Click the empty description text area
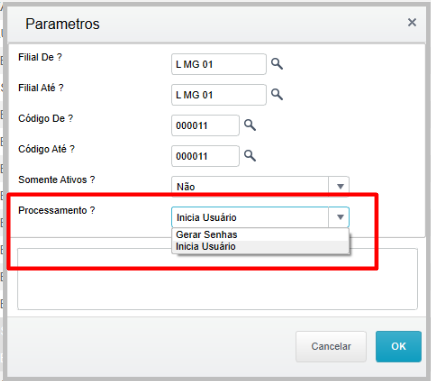The height and width of the screenshot is (381, 431). tap(217, 279)
